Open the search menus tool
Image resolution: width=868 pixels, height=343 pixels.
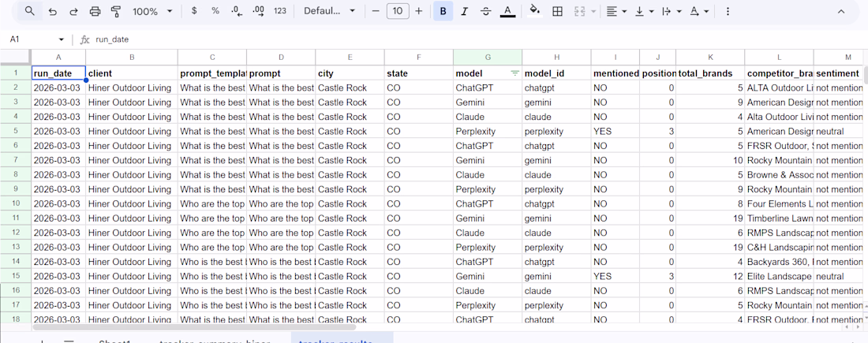pos(30,12)
